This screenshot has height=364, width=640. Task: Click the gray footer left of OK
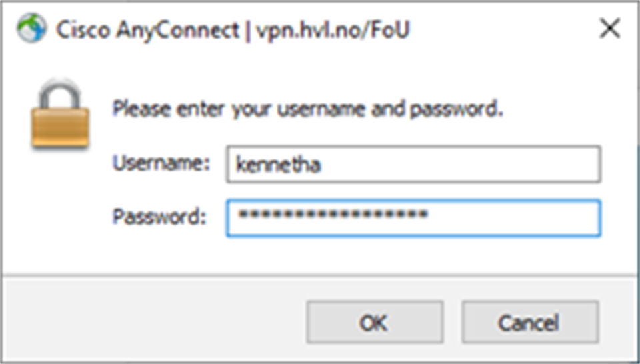pyautogui.click(x=153, y=323)
